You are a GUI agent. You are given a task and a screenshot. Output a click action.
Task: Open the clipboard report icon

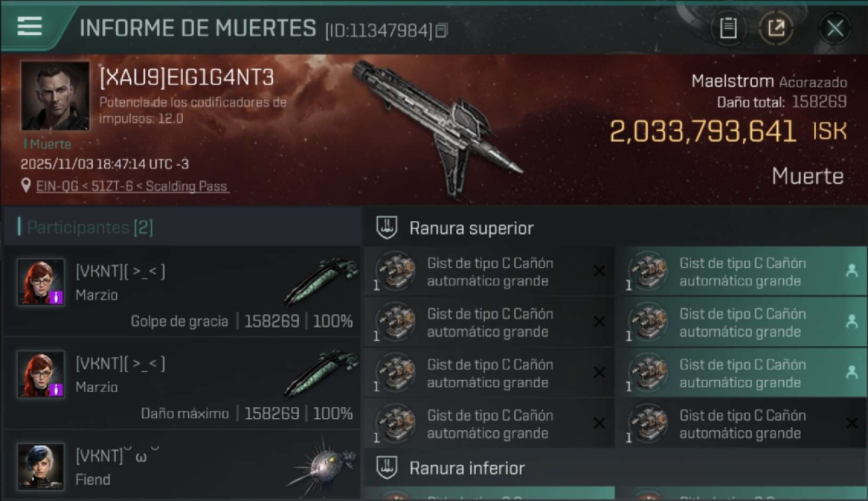point(728,28)
